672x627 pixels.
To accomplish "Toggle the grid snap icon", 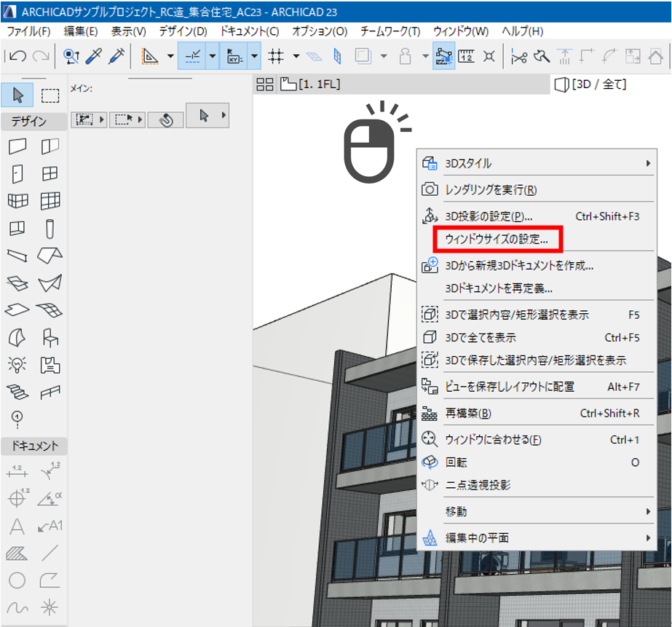I will tap(276, 56).
